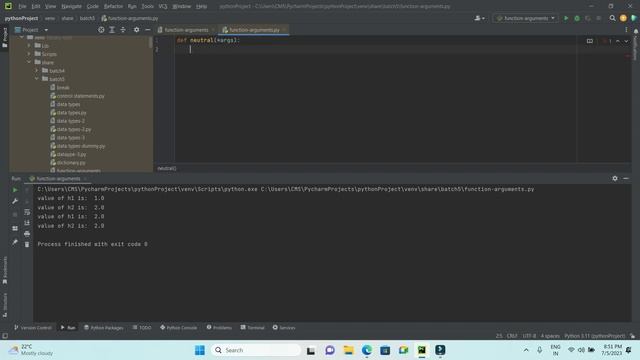Open function-arguments run configuration dropdown

click(x=525, y=18)
